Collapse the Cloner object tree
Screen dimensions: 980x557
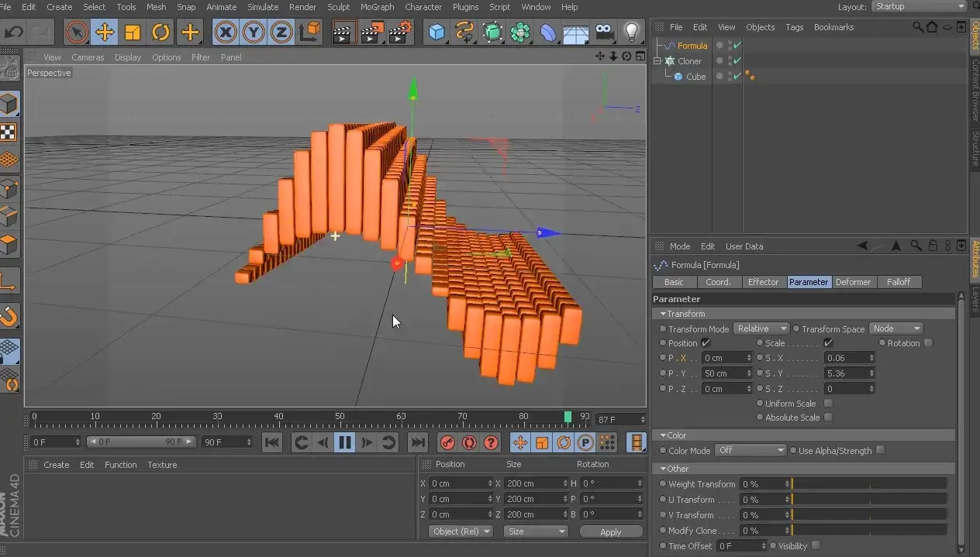point(657,60)
